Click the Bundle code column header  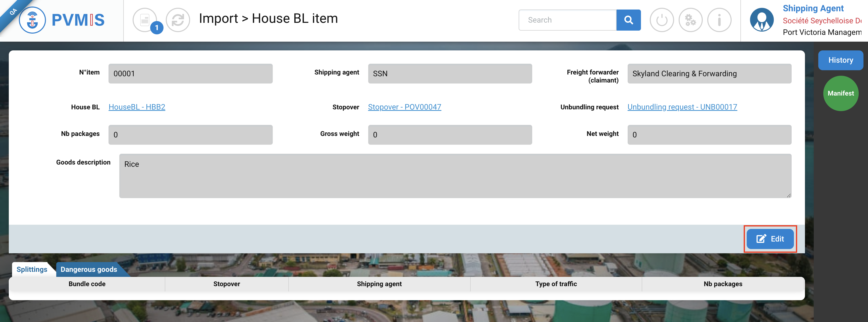click(87, 284)
